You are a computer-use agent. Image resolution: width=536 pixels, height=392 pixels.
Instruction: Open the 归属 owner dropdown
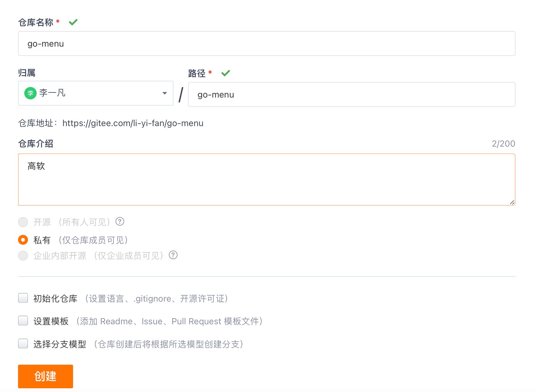pos(96,93)
